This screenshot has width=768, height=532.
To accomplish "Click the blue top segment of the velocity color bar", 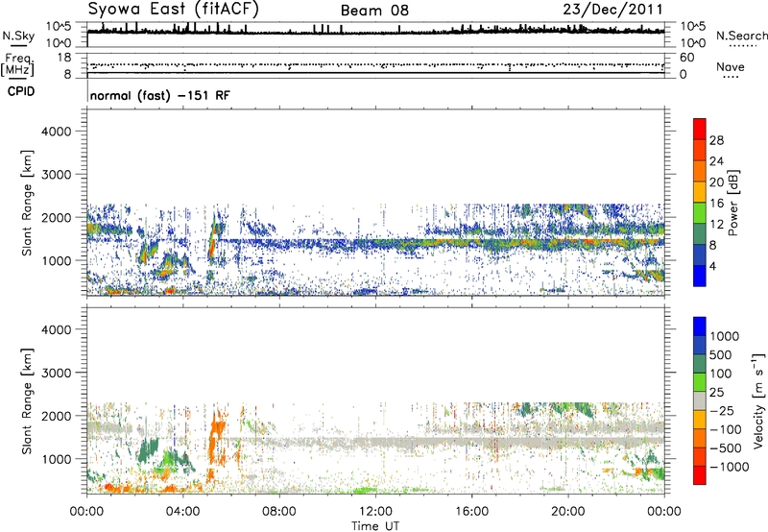I will tap(700, 326).
